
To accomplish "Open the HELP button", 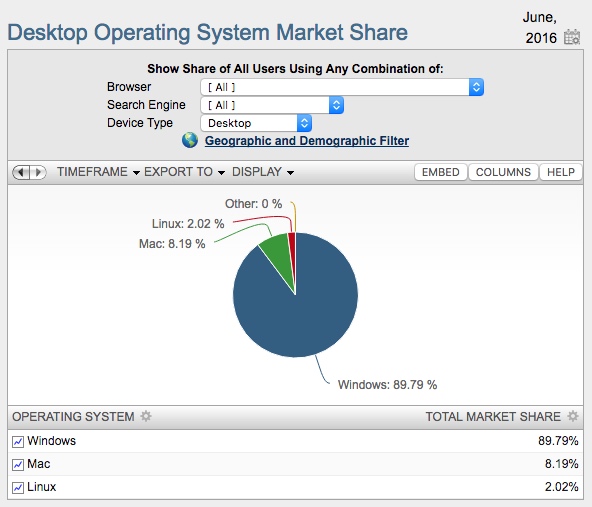I will tap(561, 172).
